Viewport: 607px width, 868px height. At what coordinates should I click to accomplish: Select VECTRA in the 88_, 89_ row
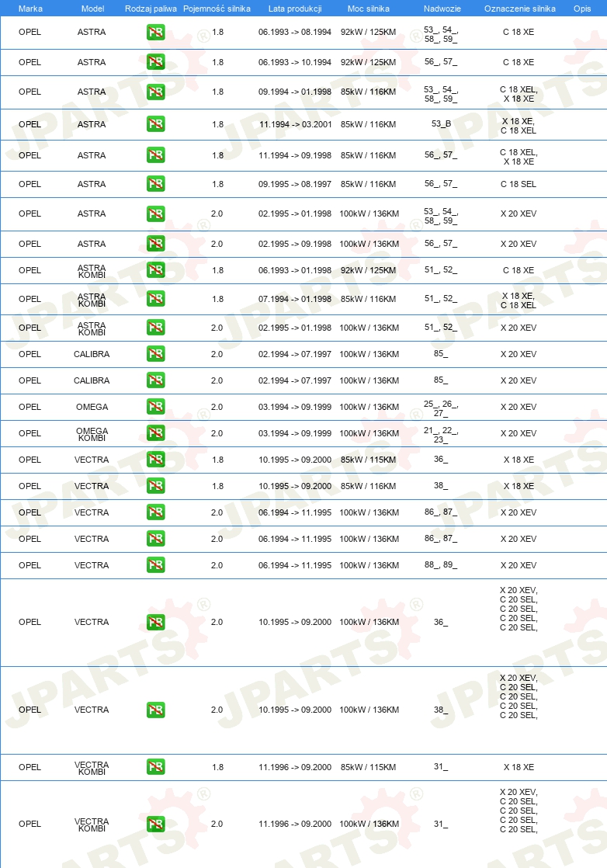click(x=92, y=565)
